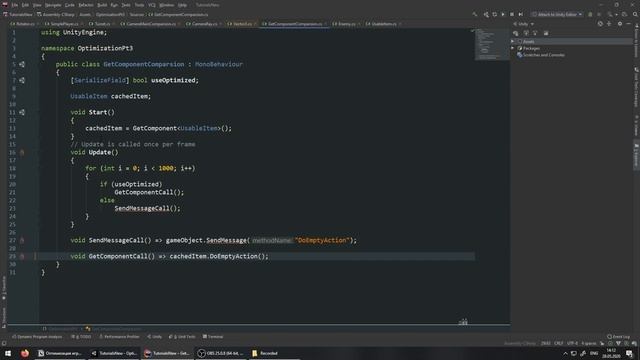Click the code minimap on the editor's right edge
The width and height of the screenshot is (640, 360).
[x=492, y=44]
